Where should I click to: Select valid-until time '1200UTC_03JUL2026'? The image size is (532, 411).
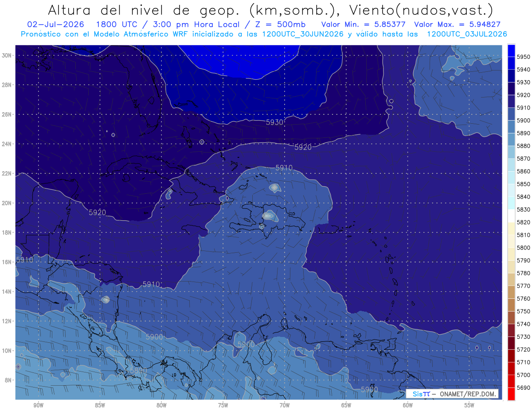point(467,34)
